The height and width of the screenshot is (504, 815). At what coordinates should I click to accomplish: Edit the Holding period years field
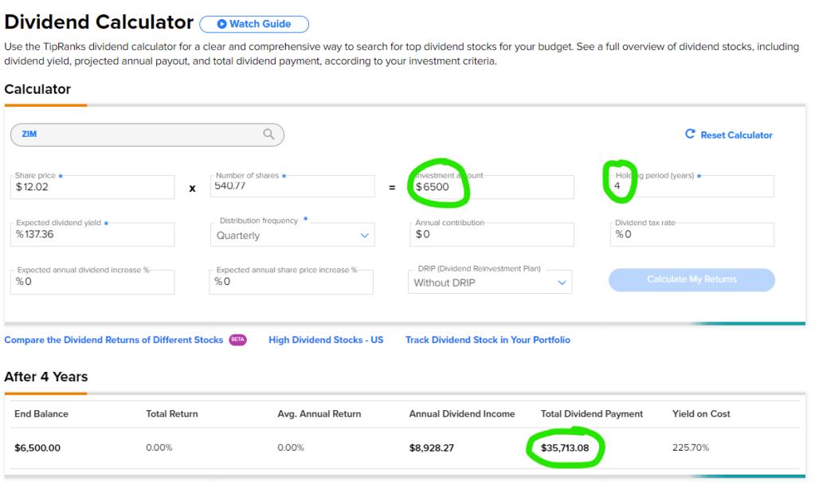click(x=692, y=186)
